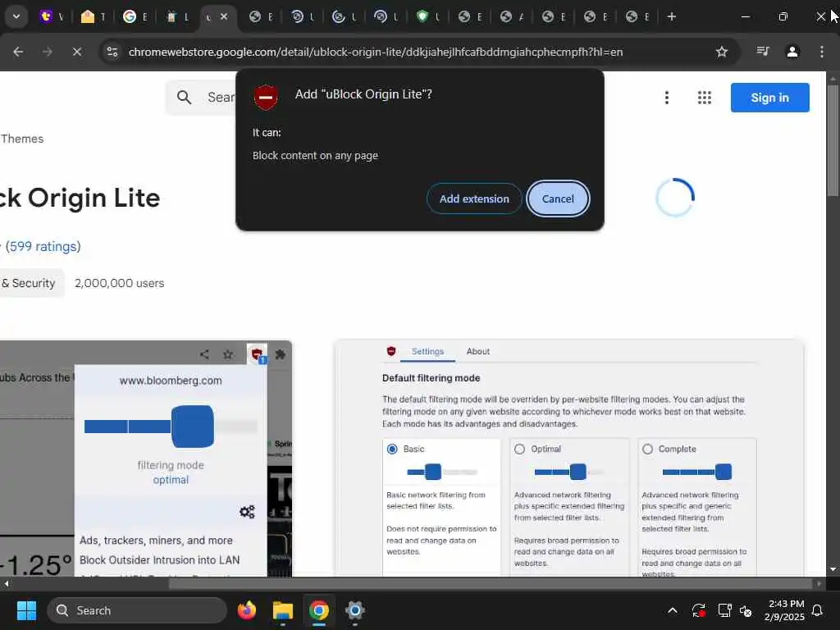Click the small shield icon beside Settings tab

coord(391,351)
